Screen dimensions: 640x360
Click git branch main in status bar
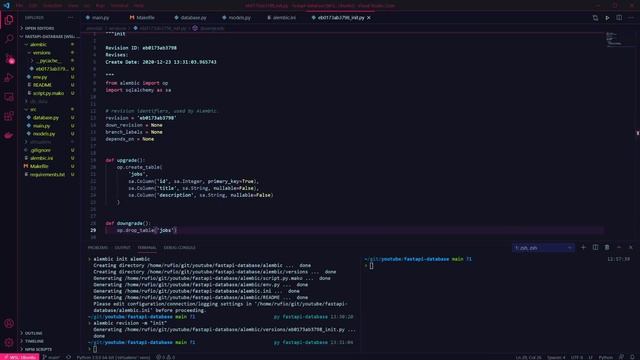(x=51, y=357)
